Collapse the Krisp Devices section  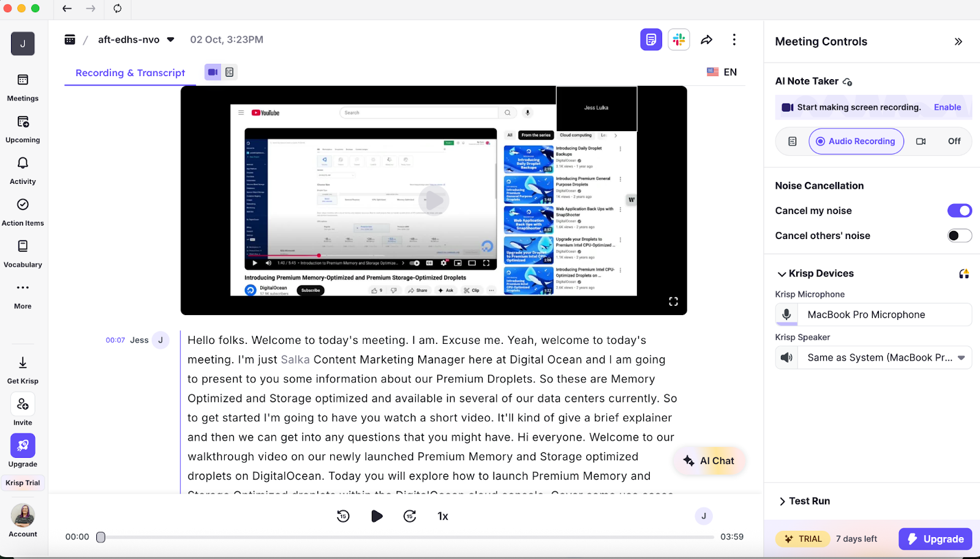(782, 274)
